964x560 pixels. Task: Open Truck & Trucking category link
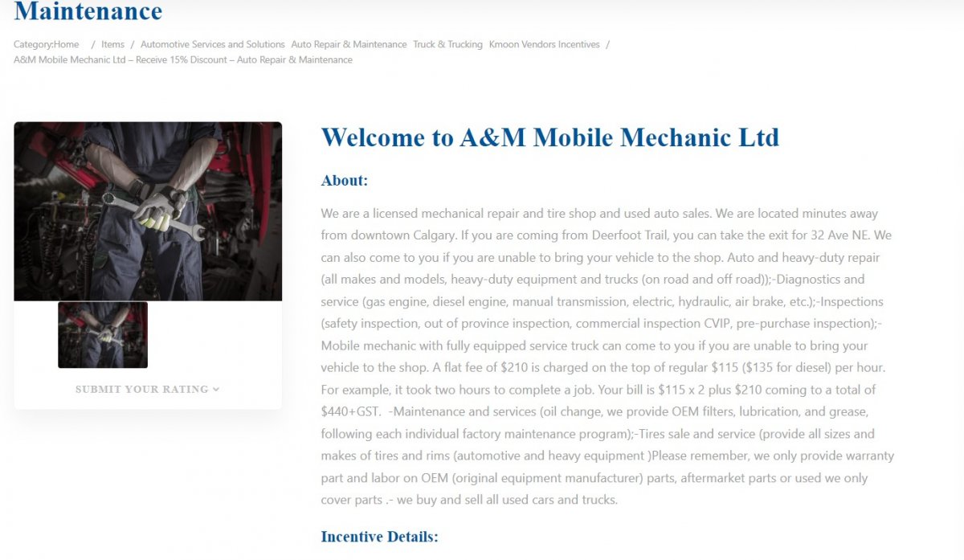(x=447, y=44)
